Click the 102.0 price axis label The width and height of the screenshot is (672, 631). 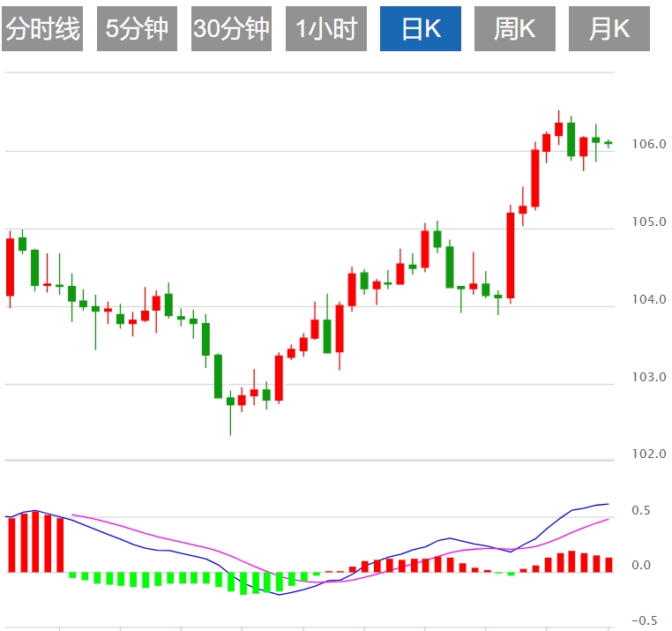649,454
